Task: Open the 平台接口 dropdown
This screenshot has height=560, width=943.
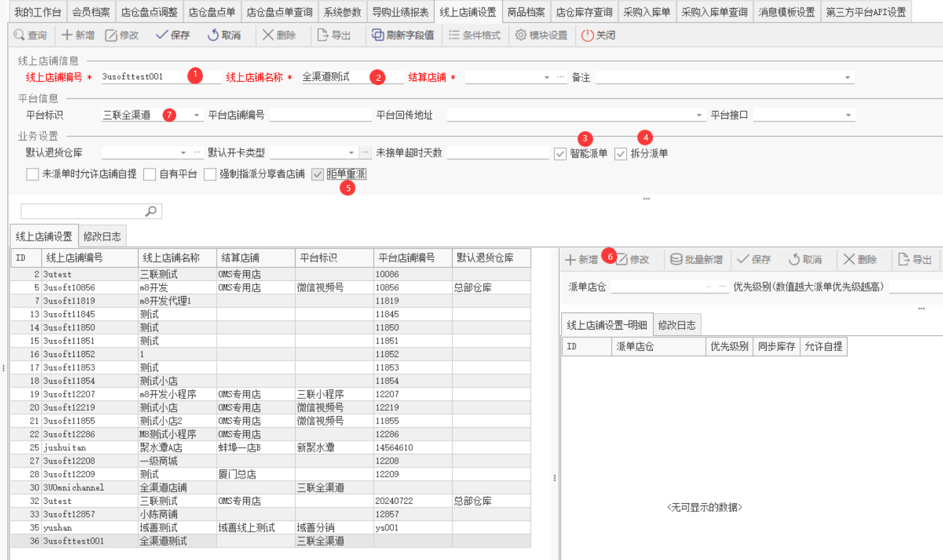Action: pos(849,115)
